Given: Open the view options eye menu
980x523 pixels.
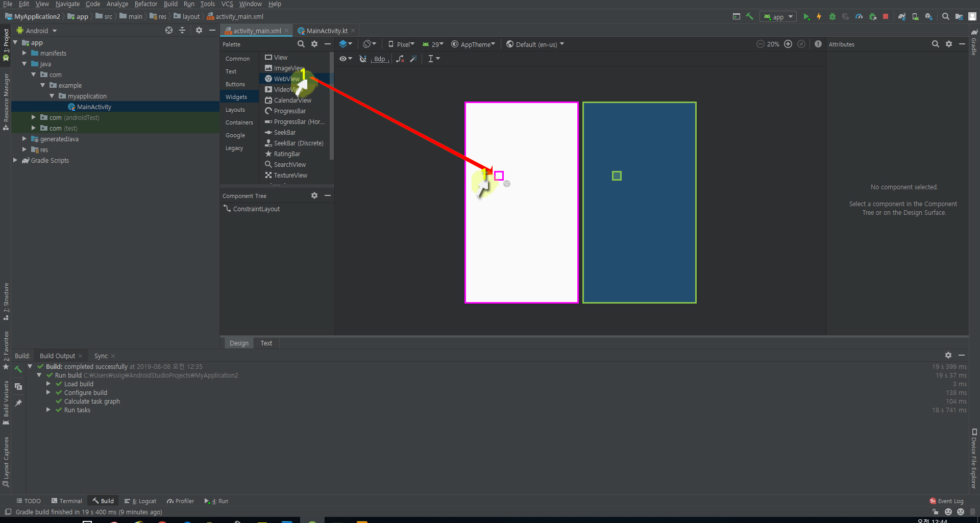Looking at the screenshot, I should click(x=346, y=59).
